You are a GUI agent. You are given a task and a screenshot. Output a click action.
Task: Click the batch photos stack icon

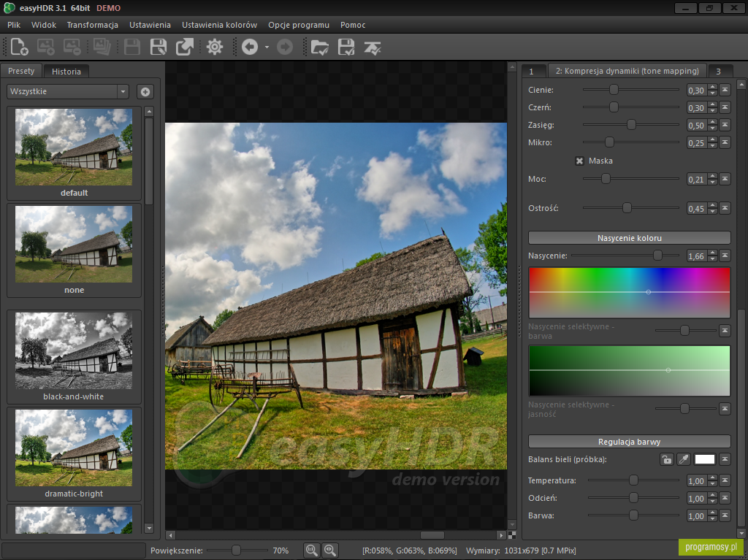coord(102,47)
